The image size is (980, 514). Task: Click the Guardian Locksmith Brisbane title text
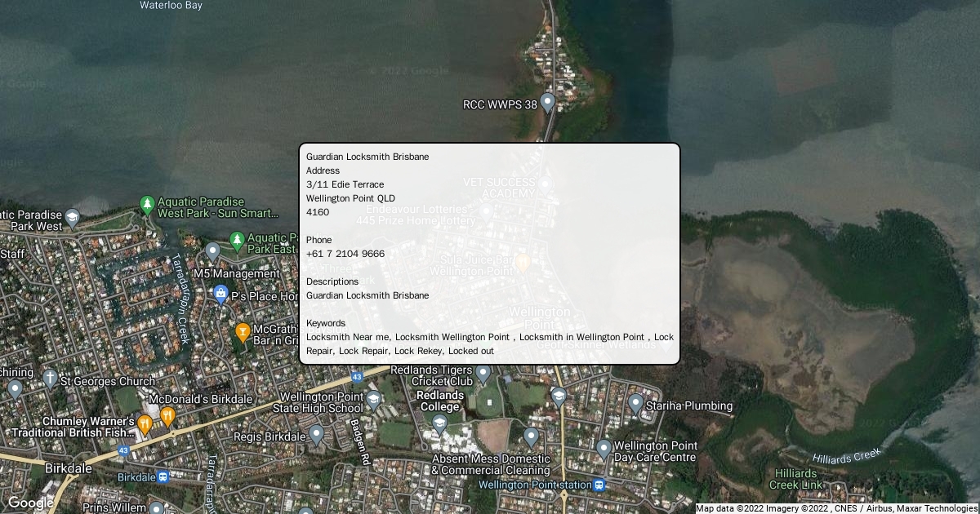click(367, 157)
